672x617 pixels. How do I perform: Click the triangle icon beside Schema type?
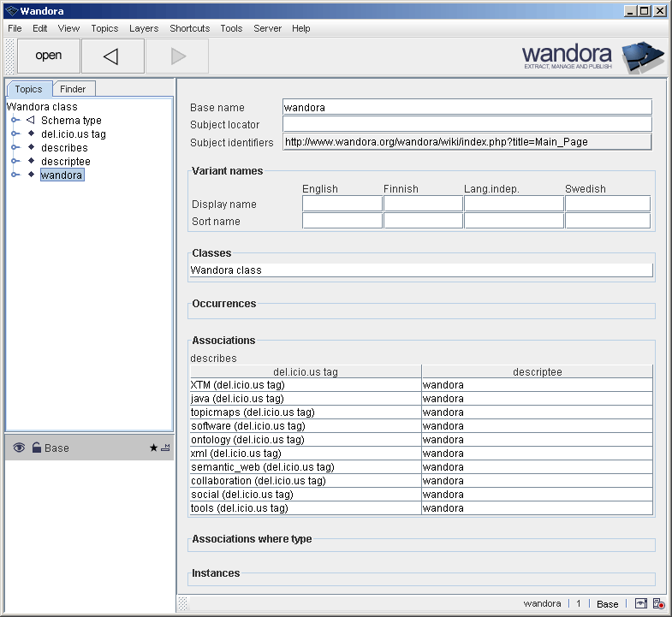[x=31, y=121]
